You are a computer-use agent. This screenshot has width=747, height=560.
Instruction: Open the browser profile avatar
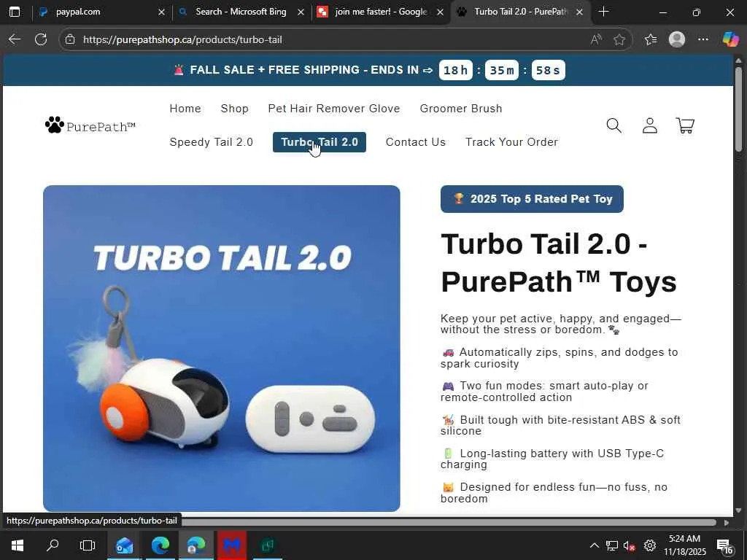click(x=676, y=39)
